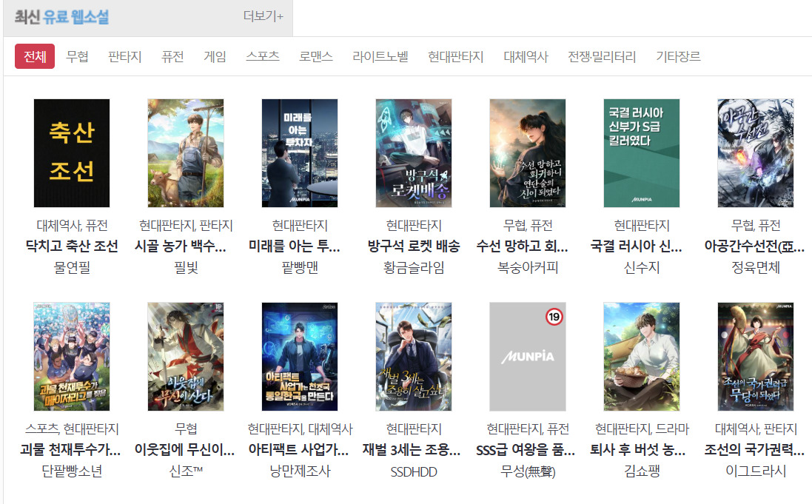Click the title 아티팩트 사업가...
The image size is (812, 504).
(298, 450)
